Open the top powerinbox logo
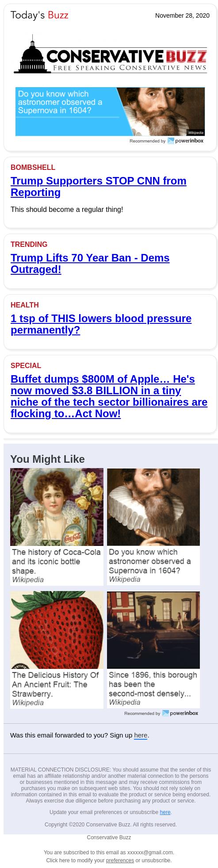 (x=186, y=141)
